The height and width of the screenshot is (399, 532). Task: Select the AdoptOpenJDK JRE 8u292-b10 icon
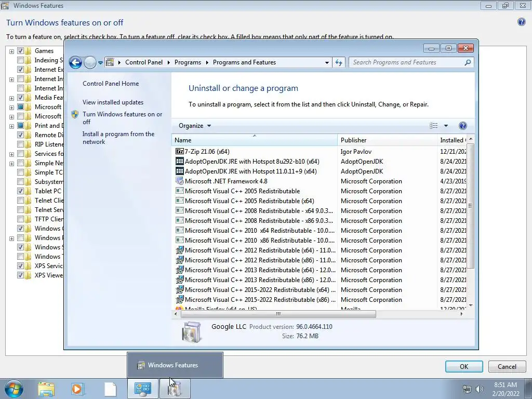[x=179, y=161]
